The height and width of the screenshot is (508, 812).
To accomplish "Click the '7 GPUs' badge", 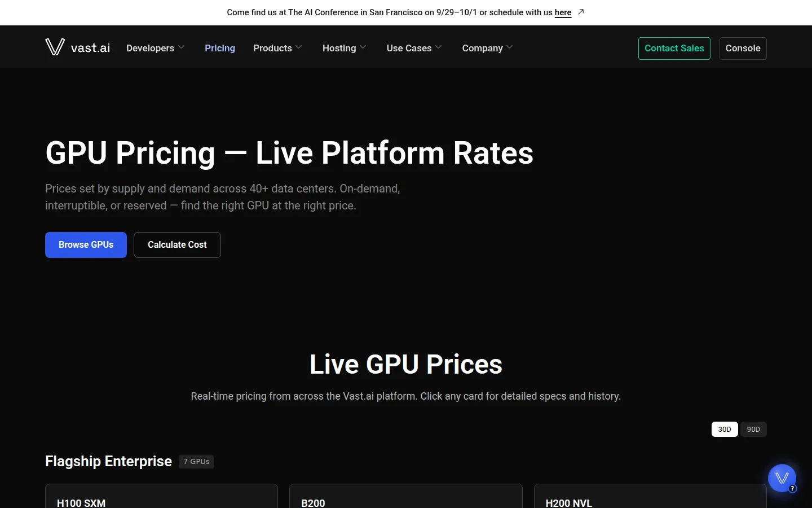I will 196,462.
